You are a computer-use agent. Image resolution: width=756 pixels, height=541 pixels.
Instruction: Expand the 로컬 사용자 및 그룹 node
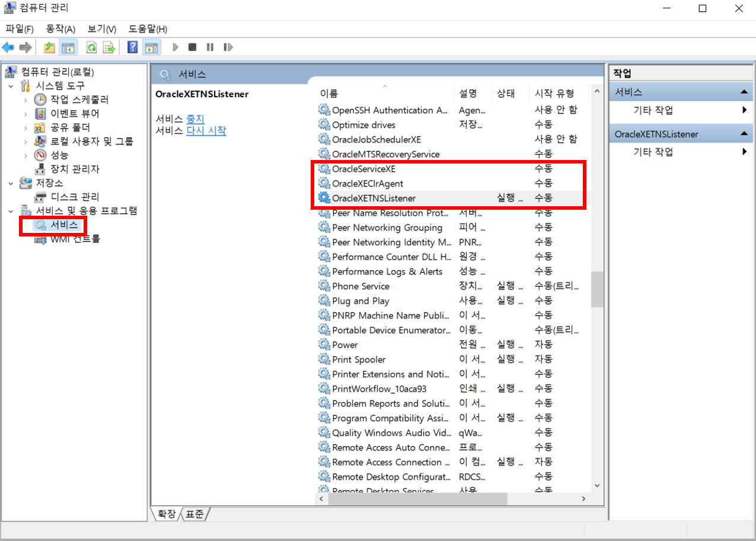tap(25, 141)
